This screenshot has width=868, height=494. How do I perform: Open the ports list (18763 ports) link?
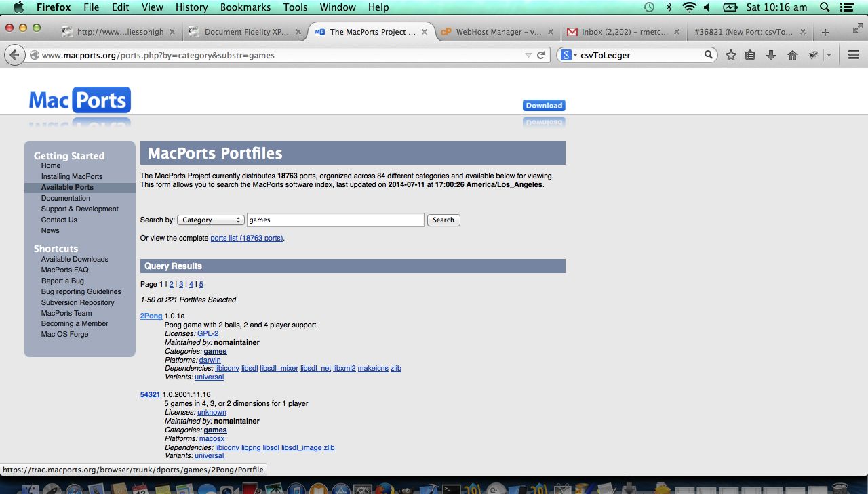pyautogui.click(x=247, y=238)
